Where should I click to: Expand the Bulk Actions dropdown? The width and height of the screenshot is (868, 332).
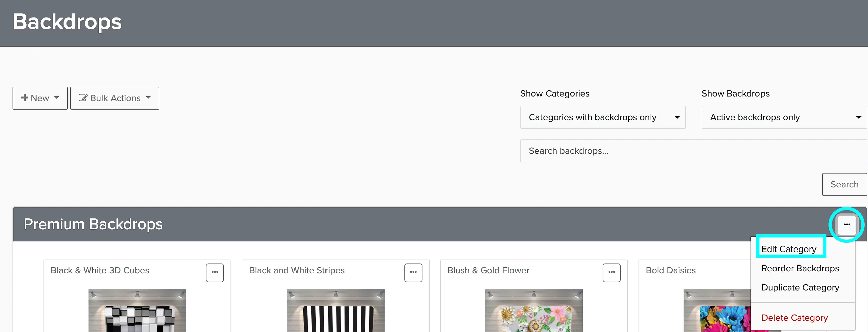[115, 98]
